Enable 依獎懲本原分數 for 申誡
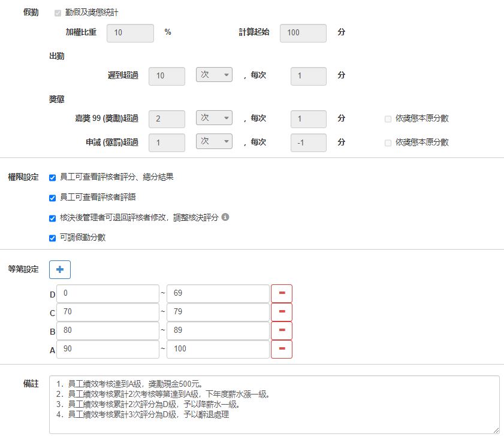Screen dimensions: 504x437 pos(388,142)
